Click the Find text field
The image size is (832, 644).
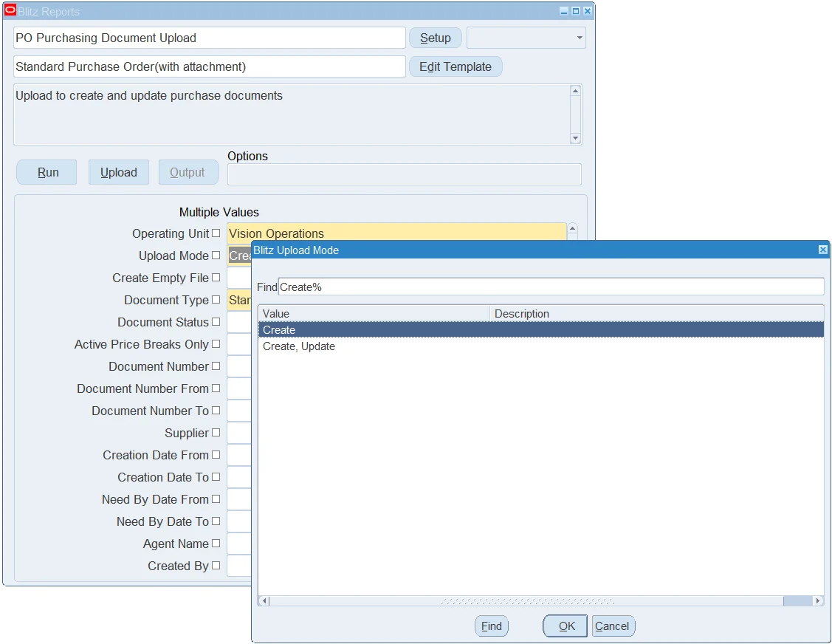click(551, 287)
